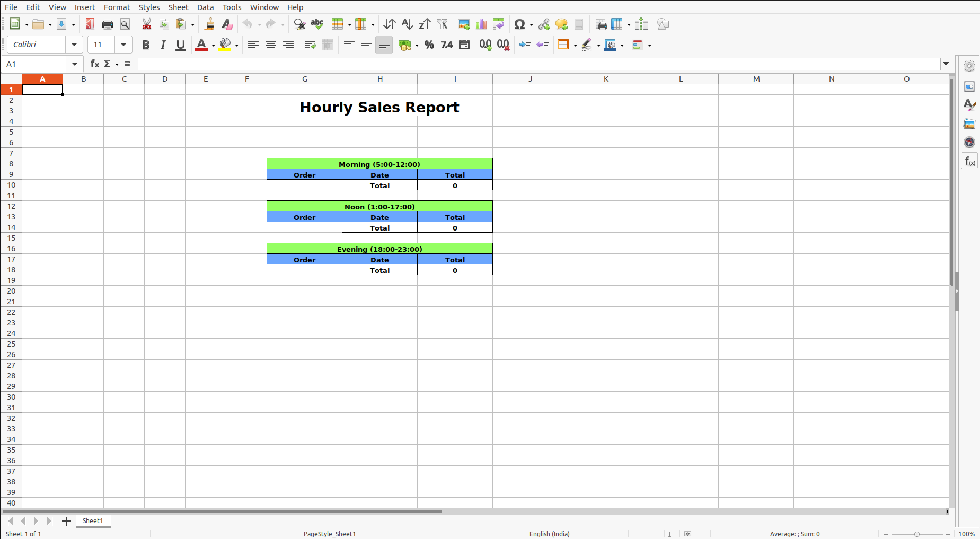Adjust the zoom slider
980x539 pixels.
[x=916, y=534]
